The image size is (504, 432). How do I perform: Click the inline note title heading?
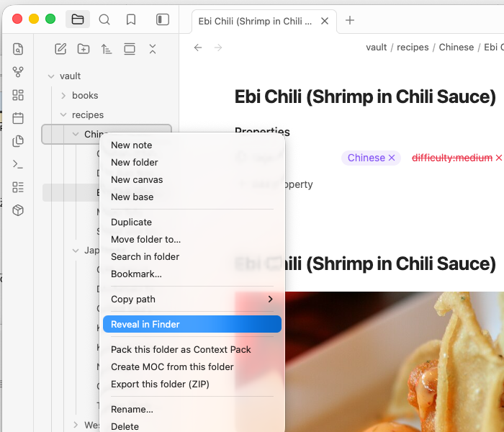point(365,96)
